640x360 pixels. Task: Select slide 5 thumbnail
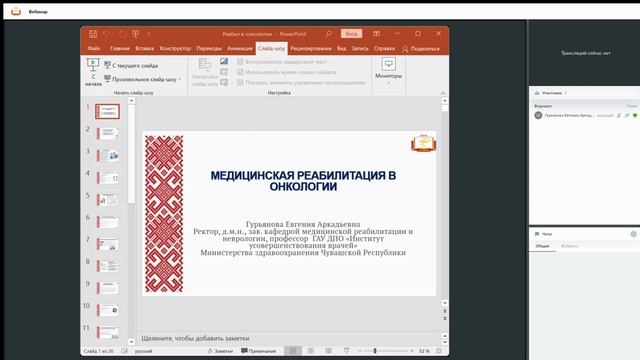pos(107,200)
